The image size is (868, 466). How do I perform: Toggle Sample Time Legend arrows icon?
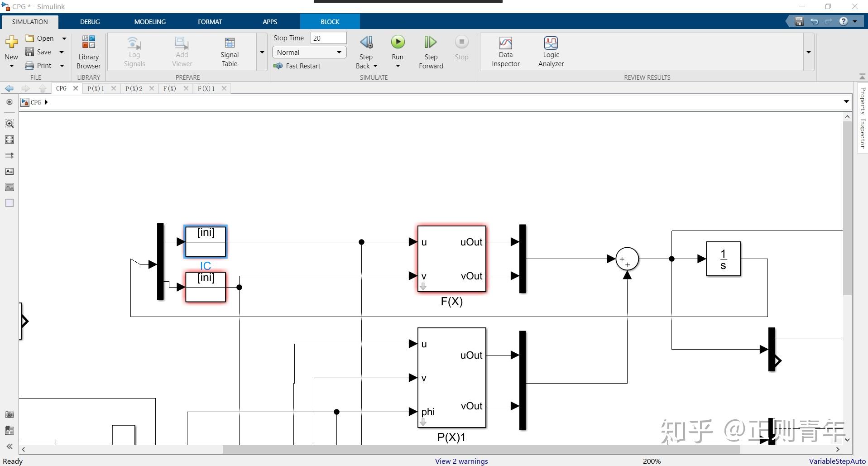pyautogui.click(x=10, y=155)
